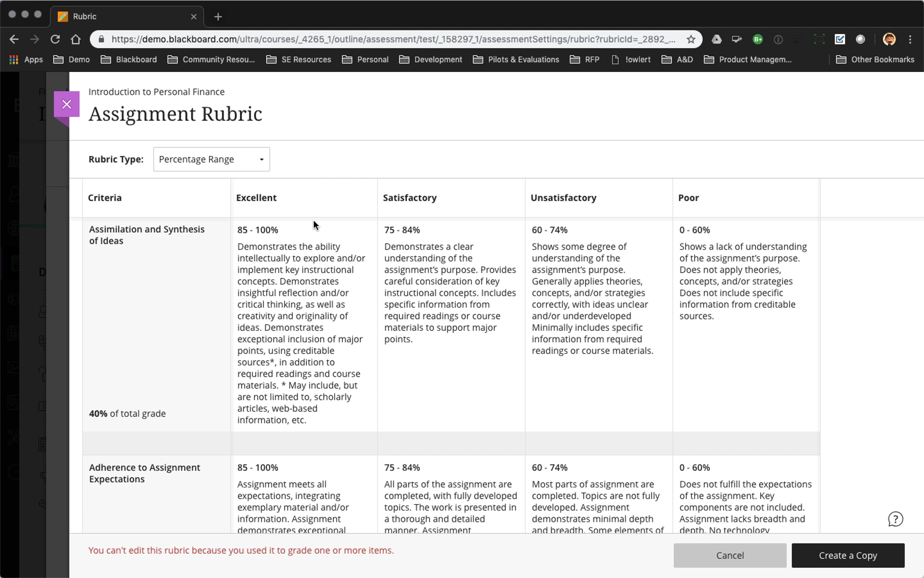Open Other Bookmarks folder
924x578 pixels.
875,59
